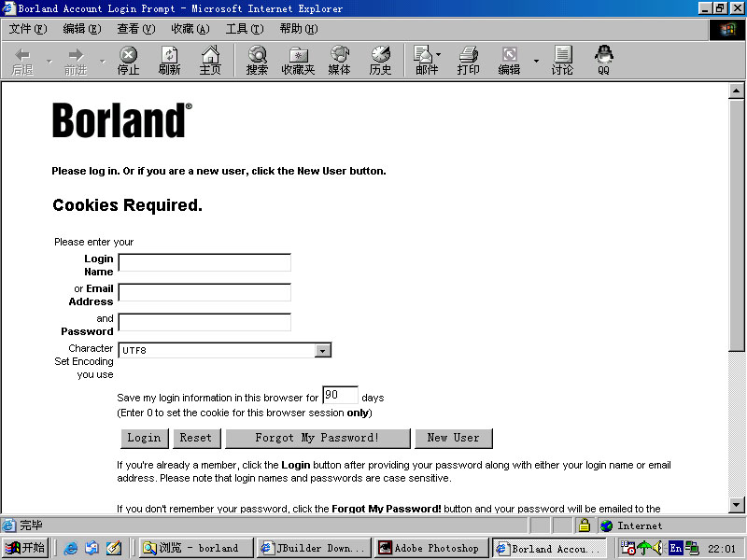Open the File (文件) menu

(x=27, y=29)
